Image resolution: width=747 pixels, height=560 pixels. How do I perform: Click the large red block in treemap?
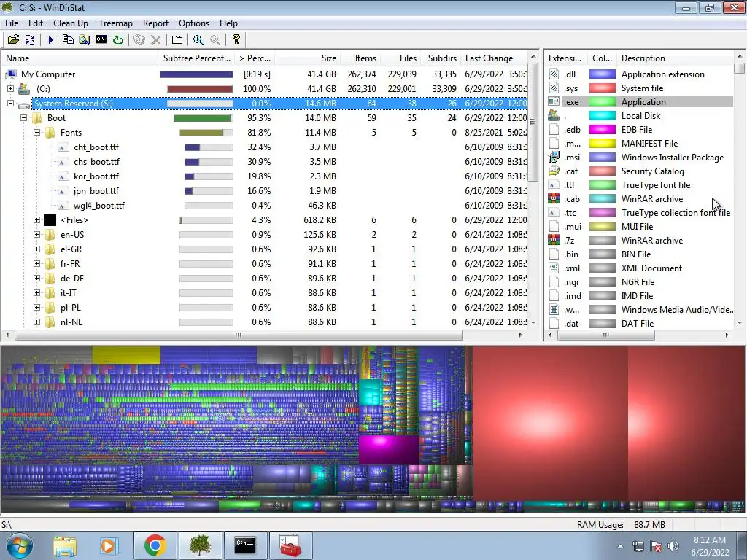[x=550, y=423]
